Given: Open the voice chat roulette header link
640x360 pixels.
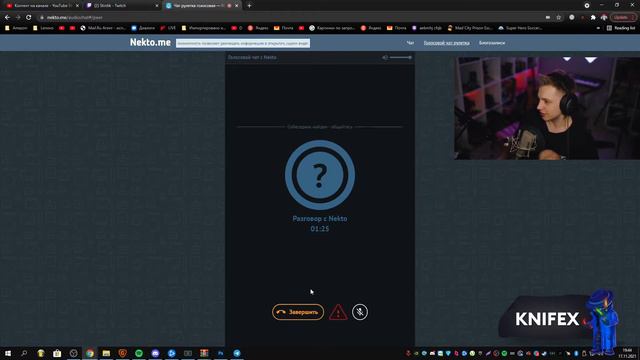Looking at the screenshot, I should [446, 43].
